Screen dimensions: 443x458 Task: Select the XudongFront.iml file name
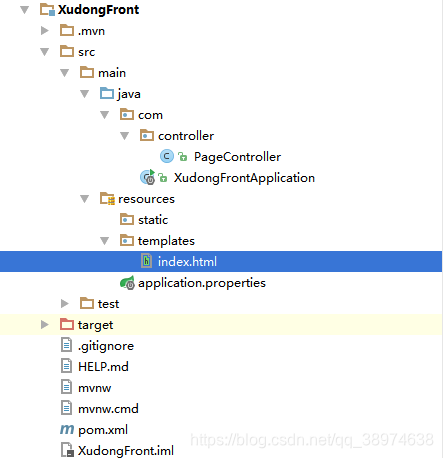[126, 451]
